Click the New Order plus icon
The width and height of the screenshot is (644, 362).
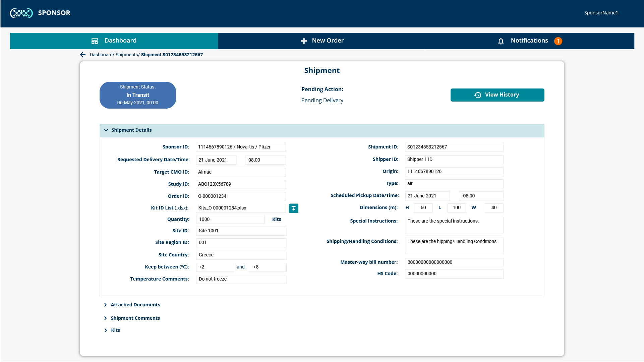click(304, 41)
